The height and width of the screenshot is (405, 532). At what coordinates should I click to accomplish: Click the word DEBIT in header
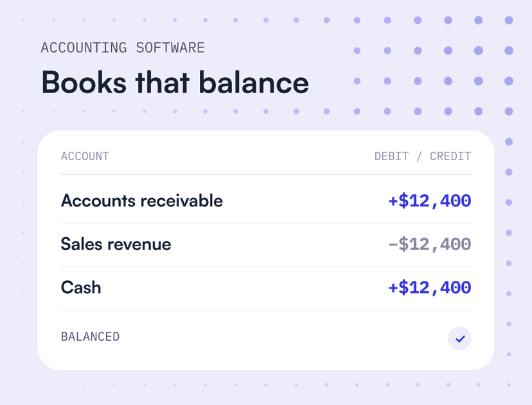pyautogui.click(x=391, y=156)
